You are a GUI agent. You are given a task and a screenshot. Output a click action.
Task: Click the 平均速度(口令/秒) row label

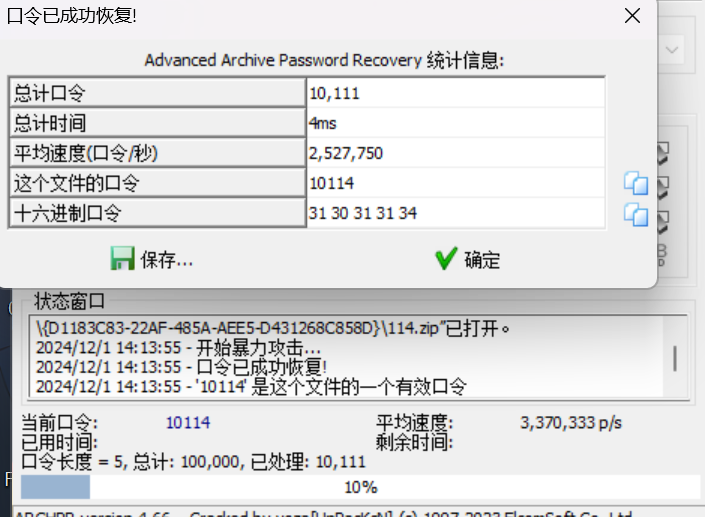coord(157,153)
